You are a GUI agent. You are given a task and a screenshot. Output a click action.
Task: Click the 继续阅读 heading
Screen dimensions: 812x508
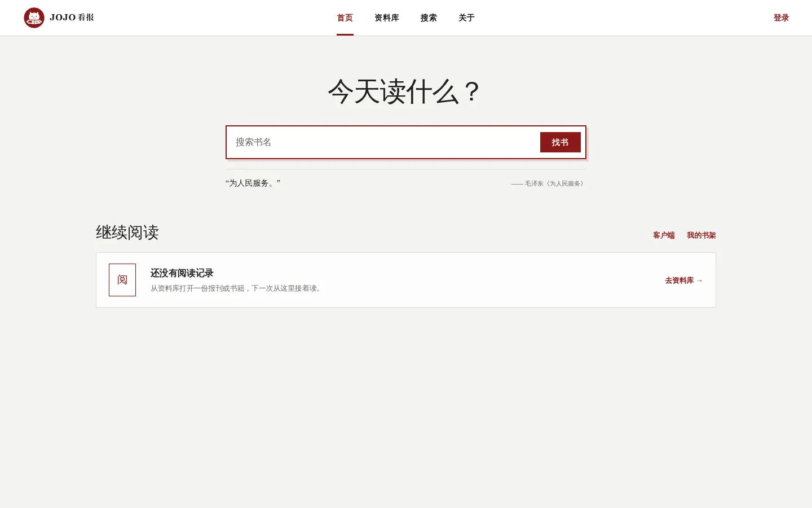[x=127, y=233]
